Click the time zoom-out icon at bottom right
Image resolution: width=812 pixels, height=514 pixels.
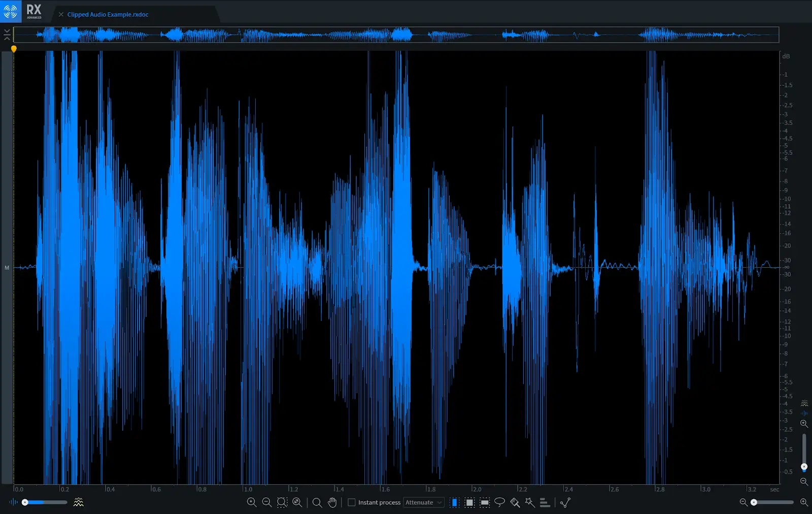pos(743,502)
